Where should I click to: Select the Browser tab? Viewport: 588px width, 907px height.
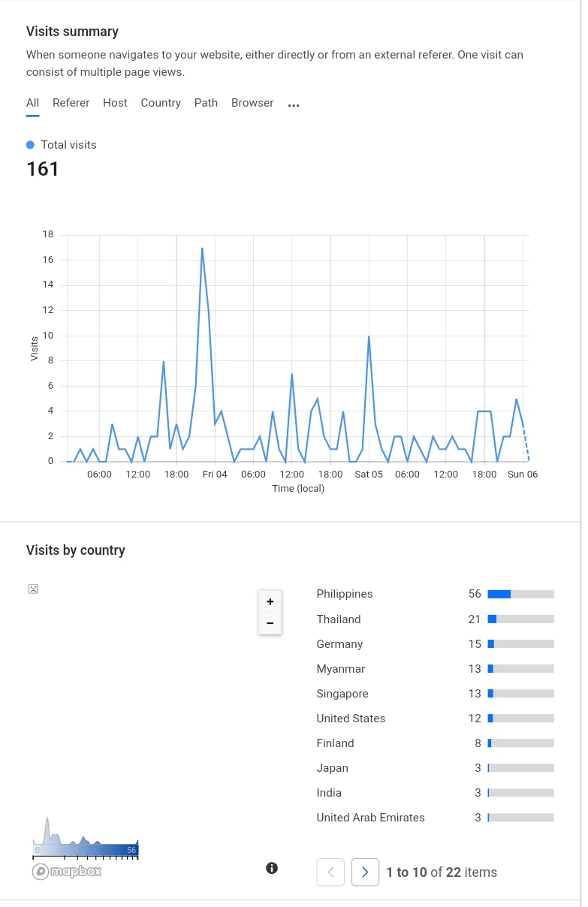(x=252, y=103)
